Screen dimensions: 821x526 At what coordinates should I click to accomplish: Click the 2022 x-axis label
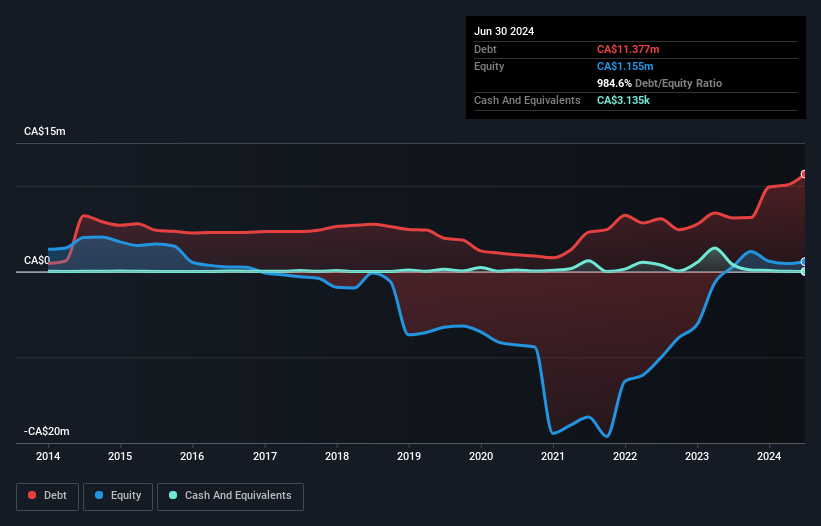coord(625,456)
